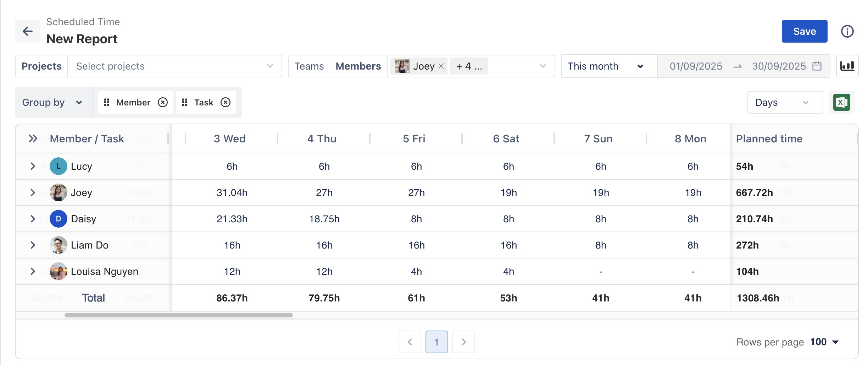Switch to the Teams tab
The height and width of the screenshot is (365, 868).
tap(309, 66)
